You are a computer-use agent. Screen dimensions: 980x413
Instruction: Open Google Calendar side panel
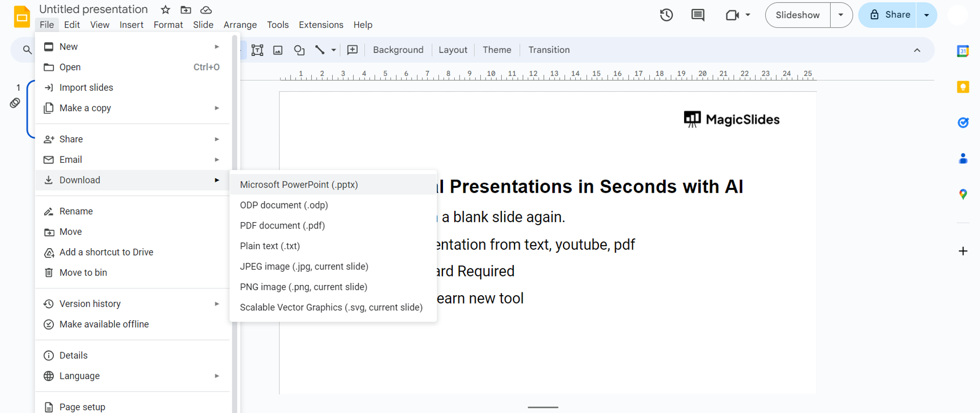[x=963, y=51]
